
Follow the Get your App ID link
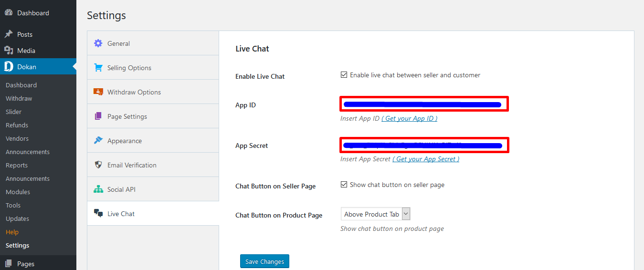tap(409, 118)
